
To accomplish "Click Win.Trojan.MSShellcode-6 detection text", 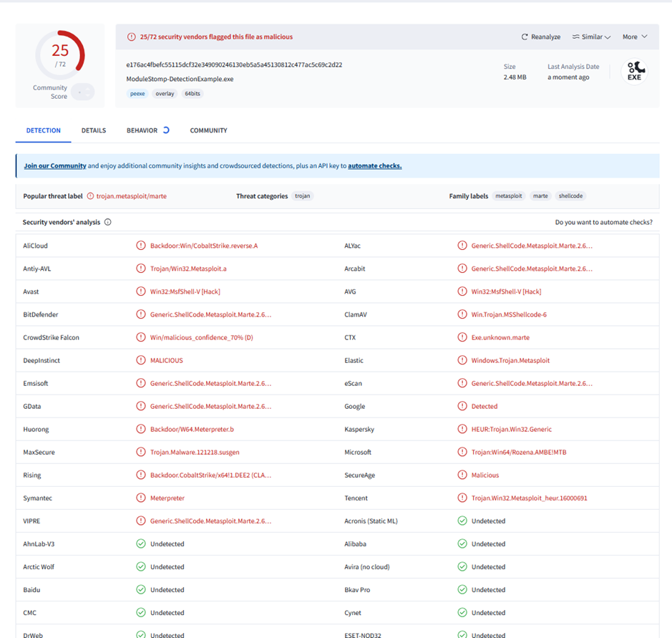I will (x=509, y=315).
